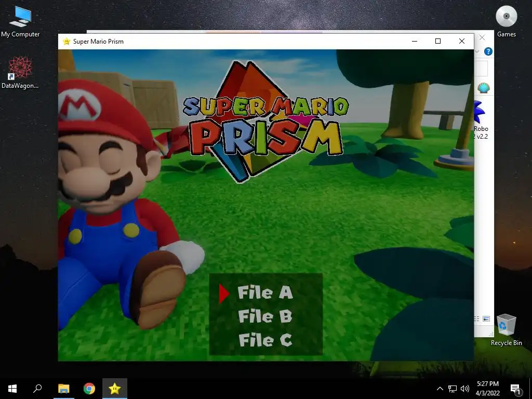Switch background window to details view
Screen dimensions: 532x399
(x=477, y=318)
